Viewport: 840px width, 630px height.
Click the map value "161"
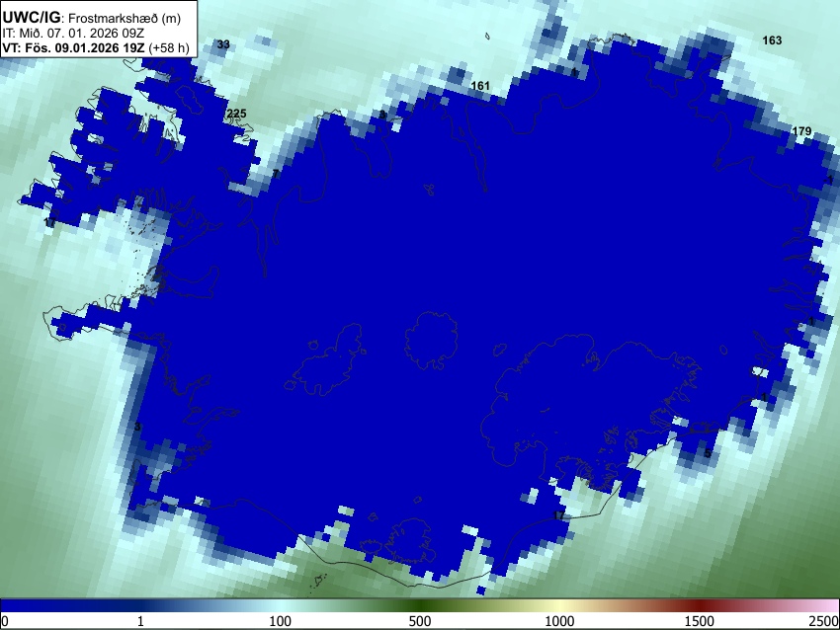(x=480, y=86)
